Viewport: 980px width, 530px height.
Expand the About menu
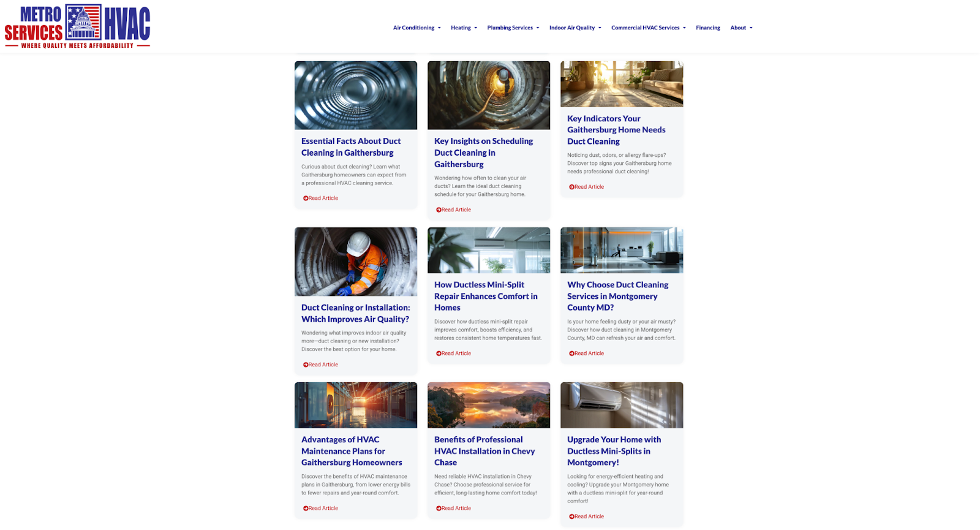click(x=741, y=28)
